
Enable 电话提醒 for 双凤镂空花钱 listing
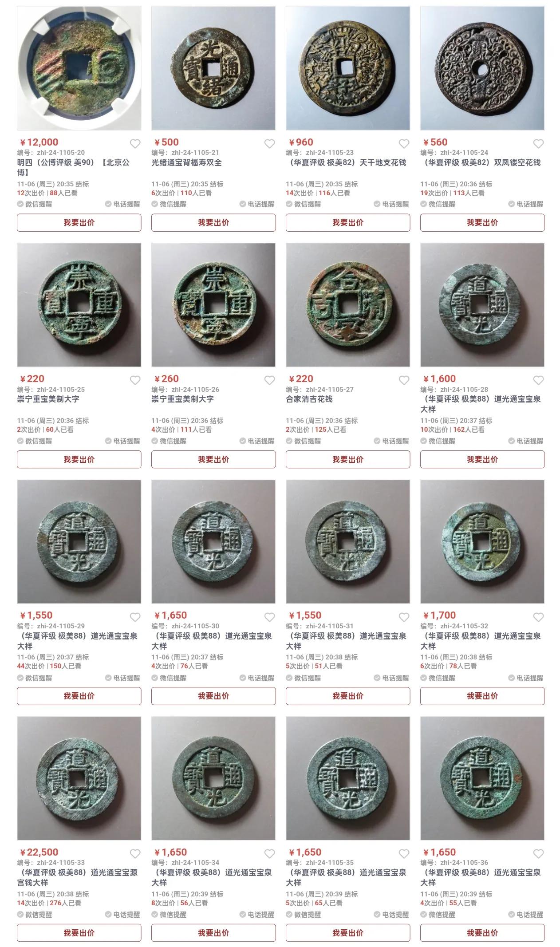click(526, 204)
